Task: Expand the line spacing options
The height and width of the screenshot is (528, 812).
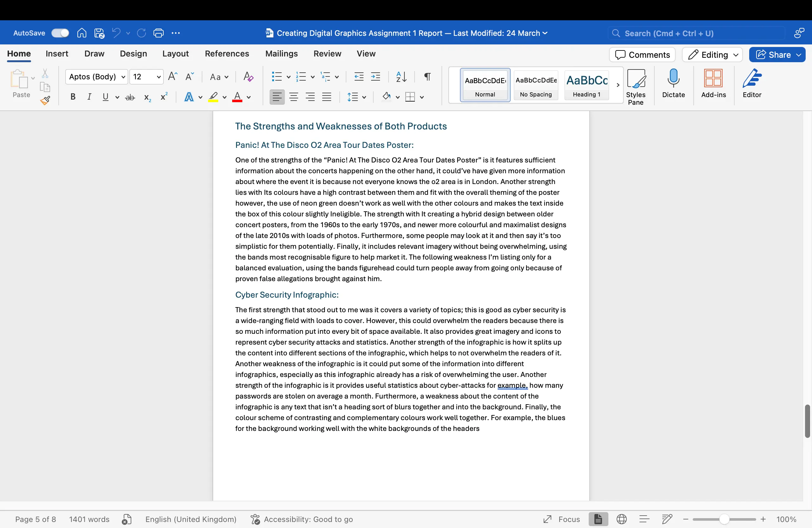Action: tap(364, 97)
